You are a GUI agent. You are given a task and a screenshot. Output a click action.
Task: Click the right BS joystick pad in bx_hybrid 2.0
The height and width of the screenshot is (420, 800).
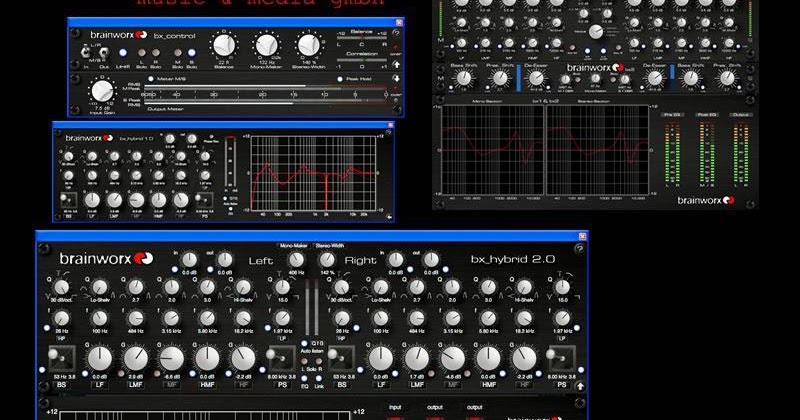pos(342,359)
